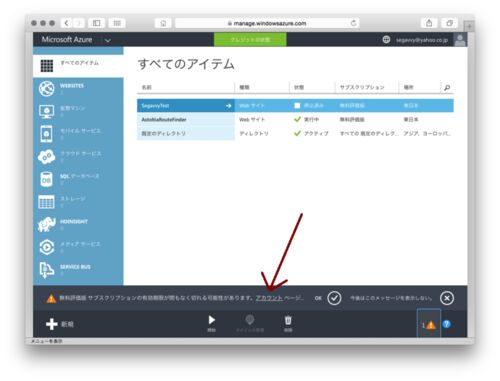This screenshot has width=500, height=381.
Task: Click Safari show tabs button
Action: click(449, 23)
